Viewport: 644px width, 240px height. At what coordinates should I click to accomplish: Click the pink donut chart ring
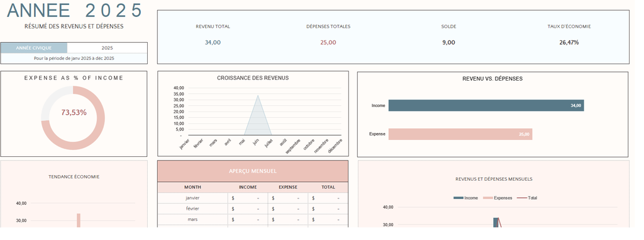101,118
